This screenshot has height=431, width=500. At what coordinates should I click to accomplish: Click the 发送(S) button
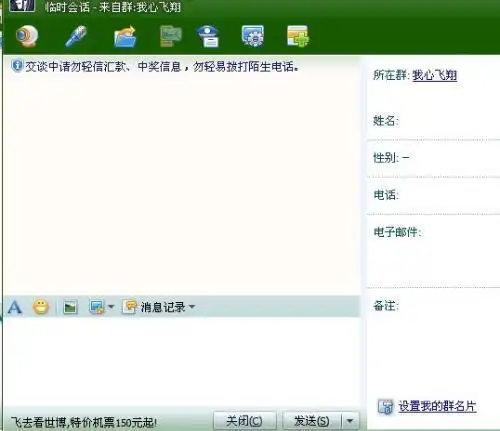point(312,421)
